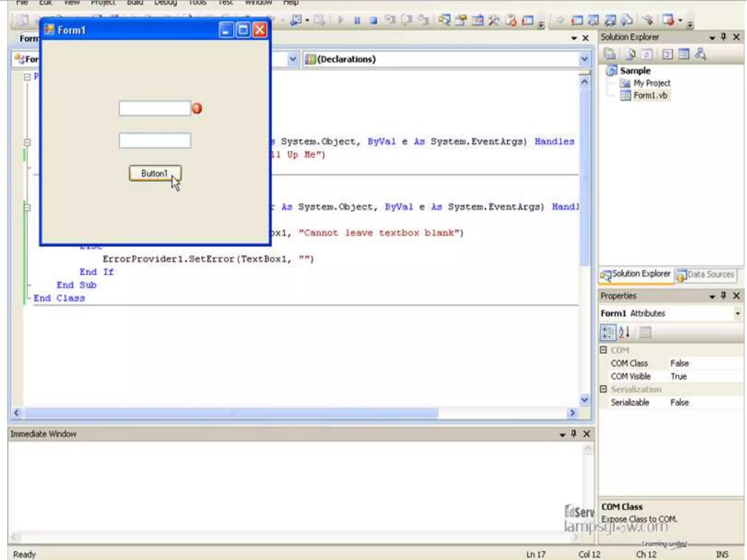Open the Debug menu
This screenshot has width=747, height=560.
point(165,3)
